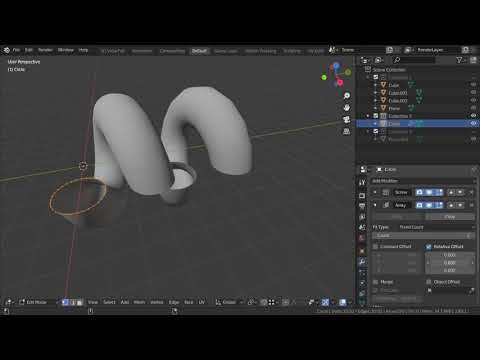The width and height of the screenshot is (480, 360).
Task: Select the Cube.001 object row
Action: click(417, 93)
